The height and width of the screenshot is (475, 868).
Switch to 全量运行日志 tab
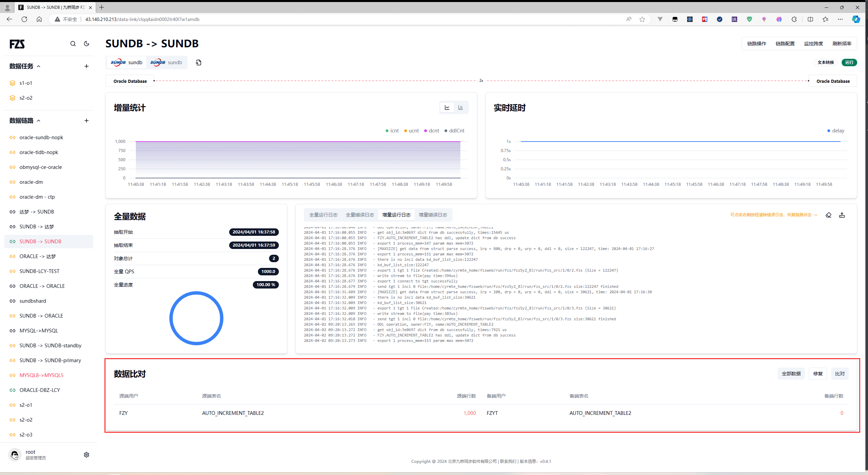323,215
